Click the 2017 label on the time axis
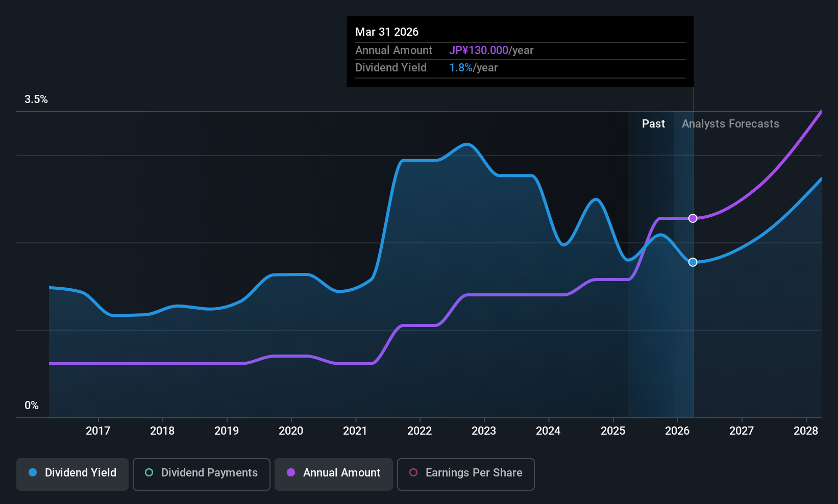Screen dimensions: 838x504 (98, 431)
